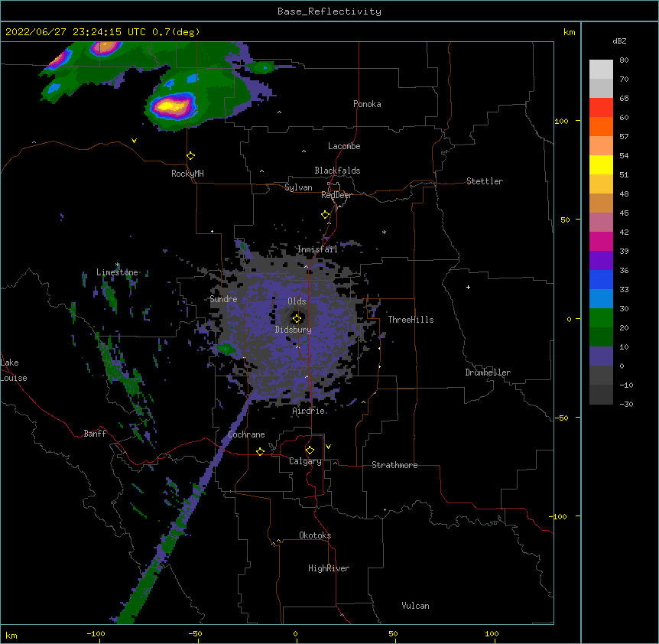Viewport: 659px width, 644px height.
Task: Click the 'Cochrane' town label
Action: point(246,434)
